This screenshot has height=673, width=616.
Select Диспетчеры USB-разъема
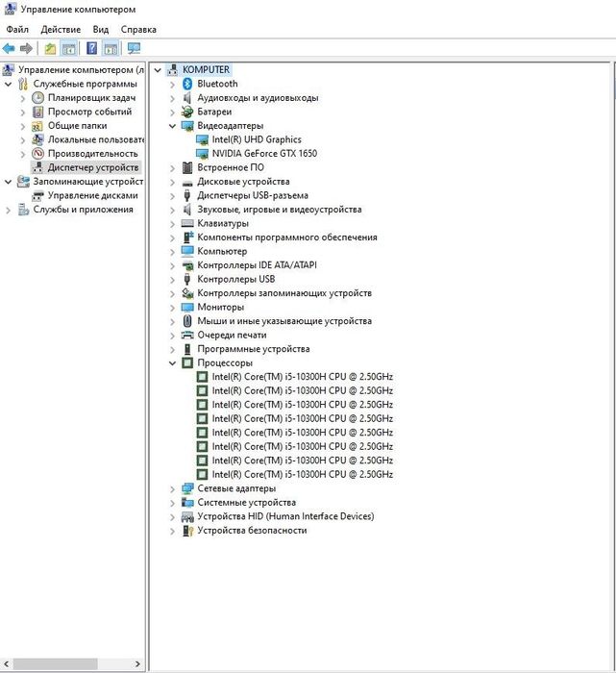pos(253,195)
